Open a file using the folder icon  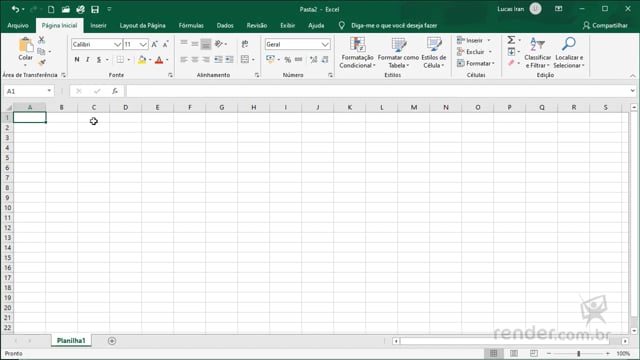(65, 9)
